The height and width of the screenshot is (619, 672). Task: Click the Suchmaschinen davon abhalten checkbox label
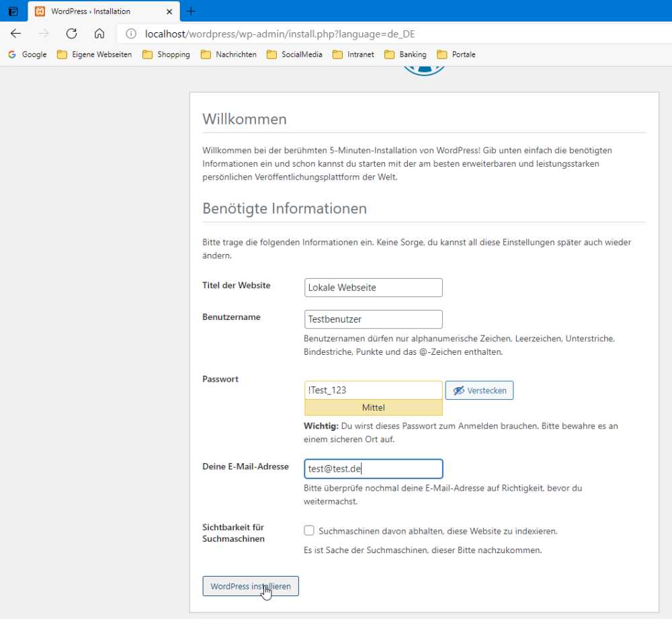438,531
